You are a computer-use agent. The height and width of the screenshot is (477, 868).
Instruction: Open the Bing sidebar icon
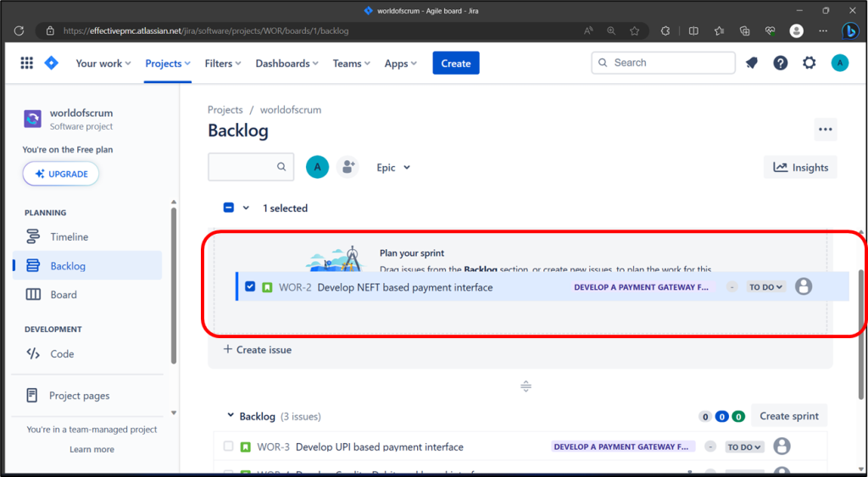[849, 31]
